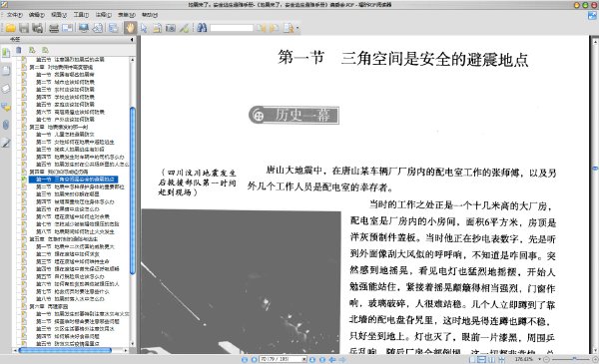The width and height of the screenshot is (599, 364).
Task: Click the binoculars Find icon
Action: 202,28
